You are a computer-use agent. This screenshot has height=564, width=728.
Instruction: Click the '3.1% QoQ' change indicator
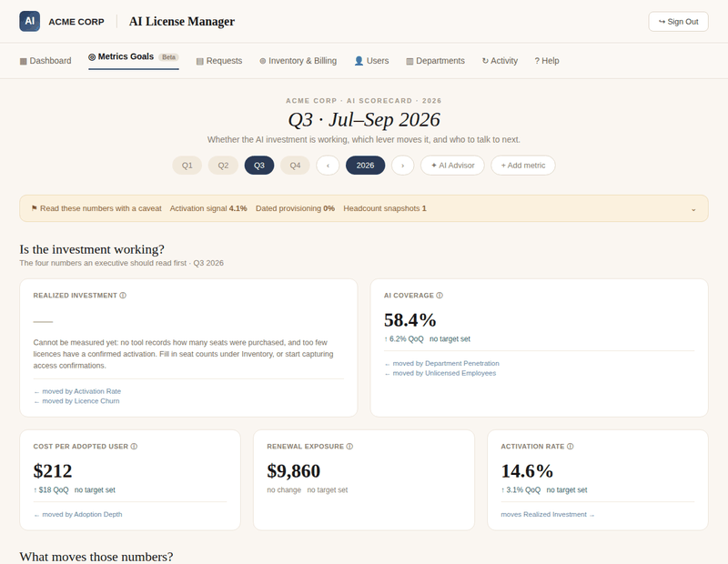point(521,489)
